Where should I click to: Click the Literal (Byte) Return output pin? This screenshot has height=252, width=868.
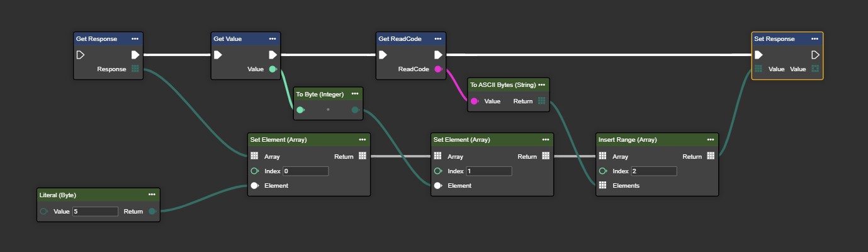tap(152, 212)
